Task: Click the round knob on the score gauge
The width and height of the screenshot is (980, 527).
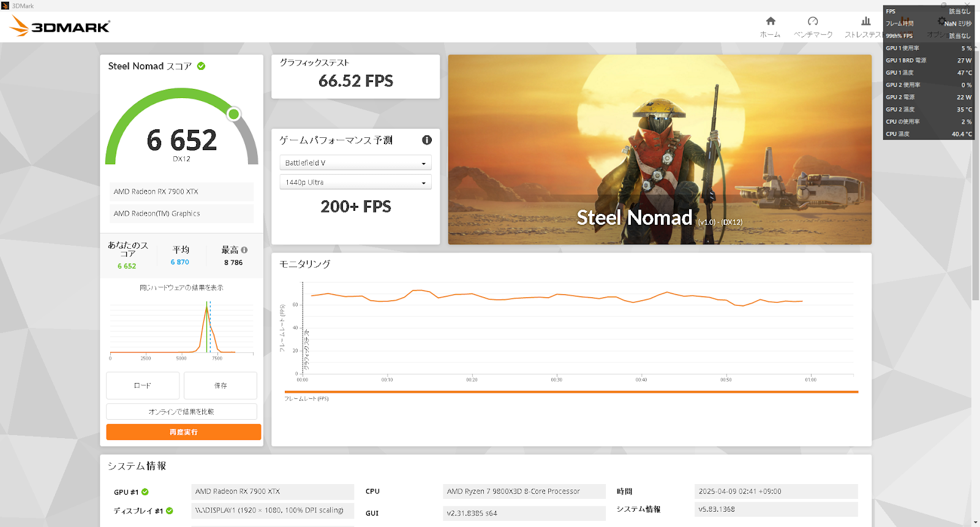Action: pos(234,114)
